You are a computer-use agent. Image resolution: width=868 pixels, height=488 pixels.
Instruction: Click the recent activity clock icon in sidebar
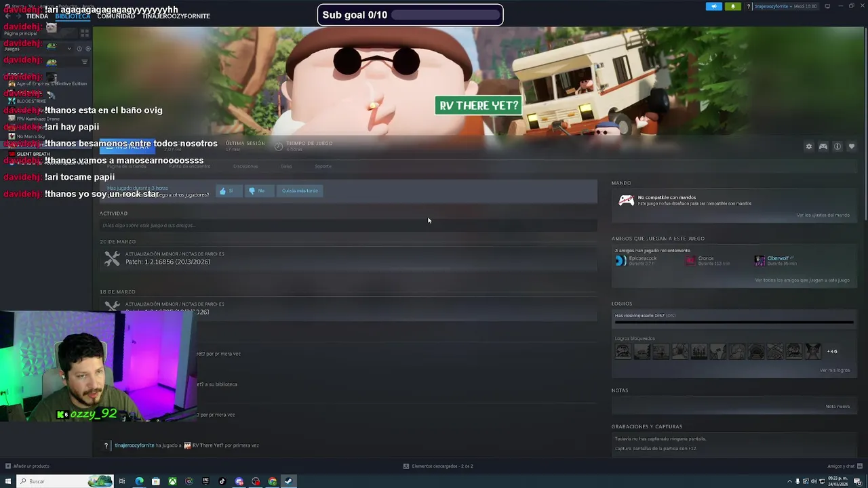click(79, 49)
